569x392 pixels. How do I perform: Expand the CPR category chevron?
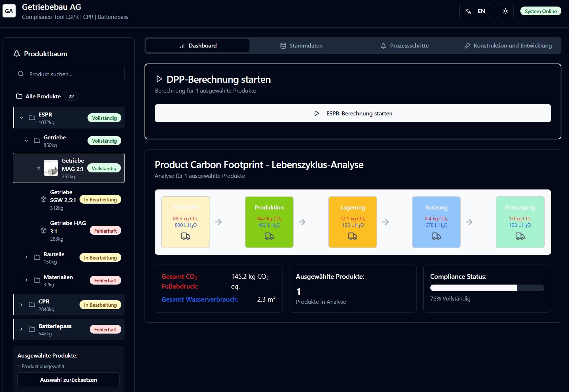click(x=21, y=305)
